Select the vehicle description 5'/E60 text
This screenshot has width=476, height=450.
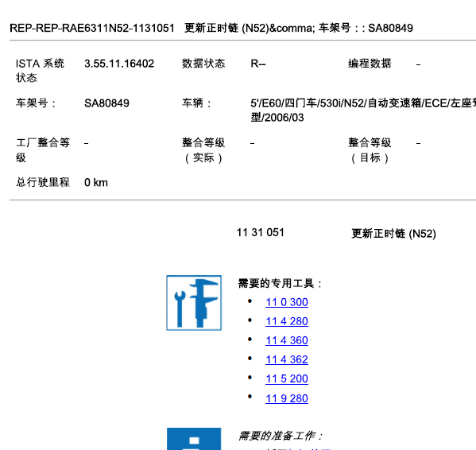tap(363, 111)
